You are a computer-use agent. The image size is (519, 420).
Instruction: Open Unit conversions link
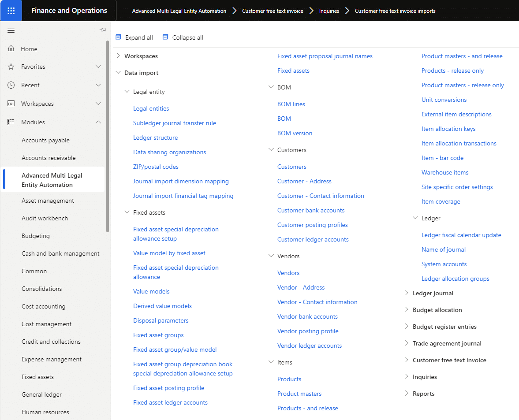pos(444,100)
